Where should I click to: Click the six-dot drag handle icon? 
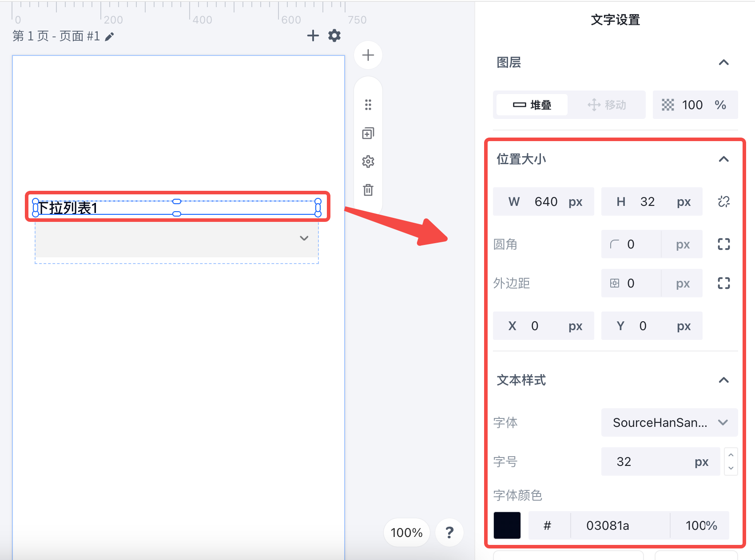[368, 105]
